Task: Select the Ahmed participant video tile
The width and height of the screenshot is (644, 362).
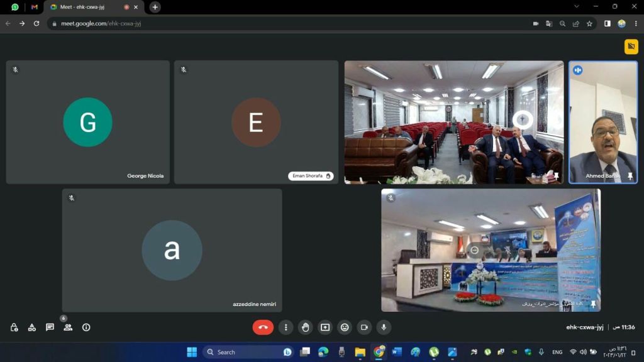Action: (603, 122)
